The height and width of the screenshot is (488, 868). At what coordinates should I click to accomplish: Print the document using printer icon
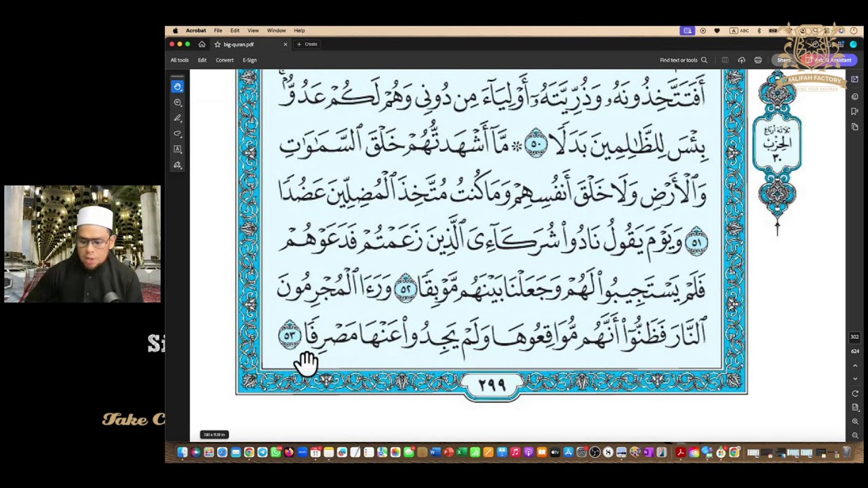(758, 60)
